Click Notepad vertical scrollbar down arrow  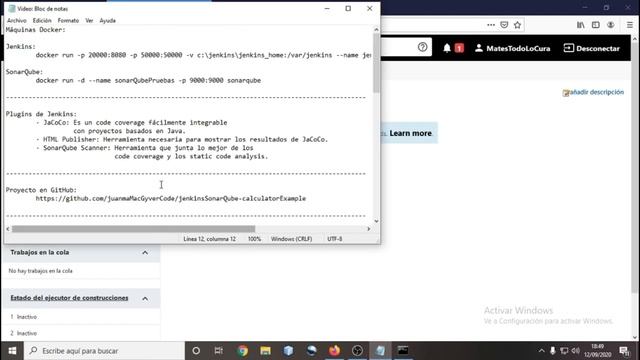(376, 221)
